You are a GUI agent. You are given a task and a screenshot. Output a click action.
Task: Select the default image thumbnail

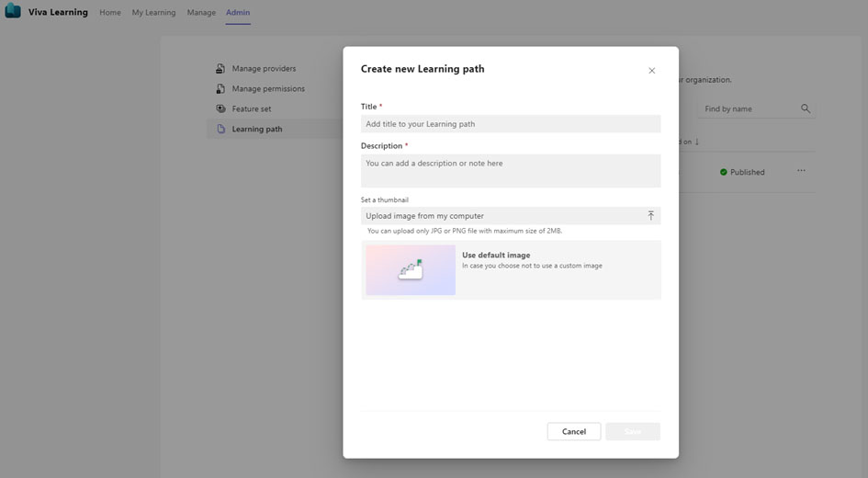point(411,269)
